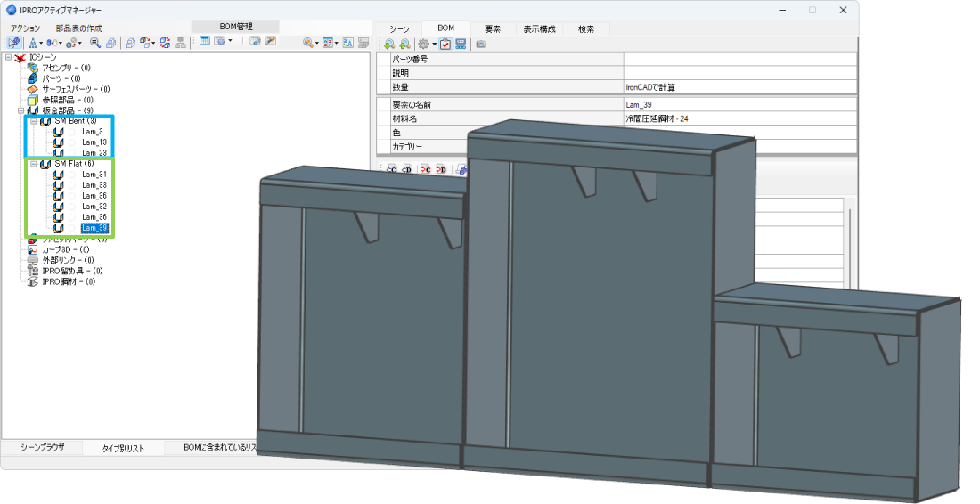
Task: Toggle the circle marker beside Lam_13
Action: pos(71,143)
